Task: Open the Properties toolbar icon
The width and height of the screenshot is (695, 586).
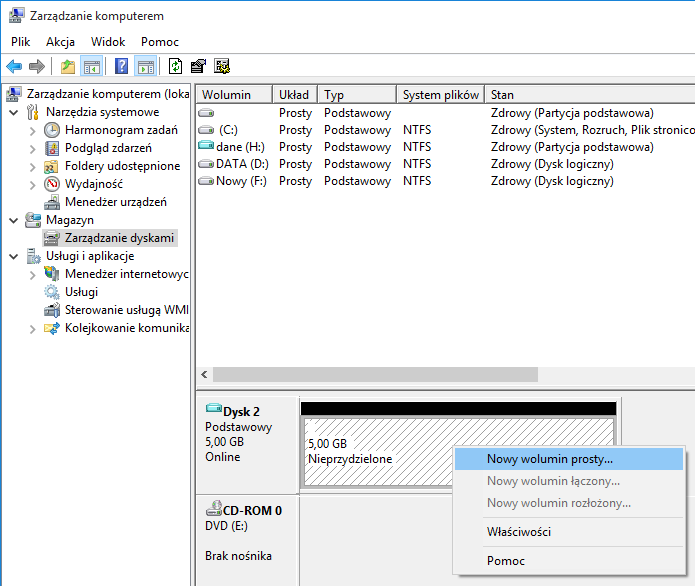Action: (198, 66)
